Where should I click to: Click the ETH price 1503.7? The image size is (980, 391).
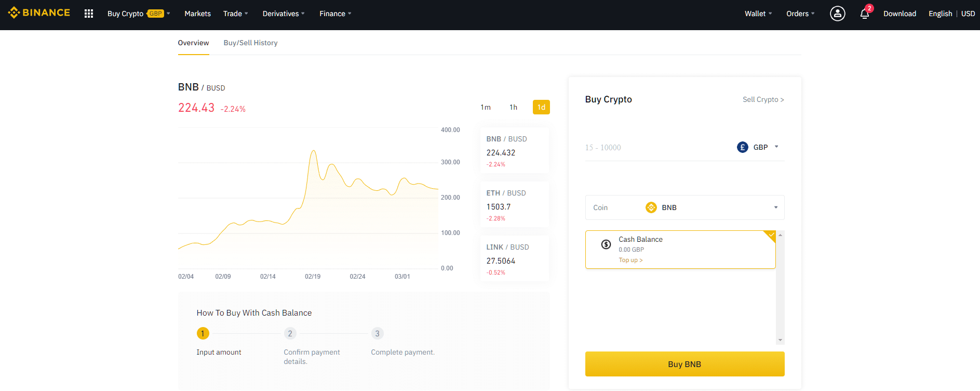point(499,207)
